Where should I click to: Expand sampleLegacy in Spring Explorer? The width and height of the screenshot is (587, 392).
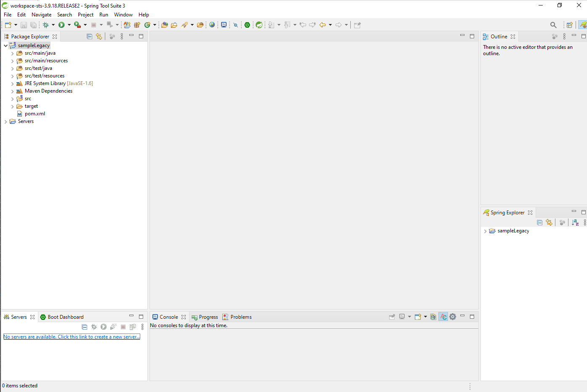(x=485, y=231)
